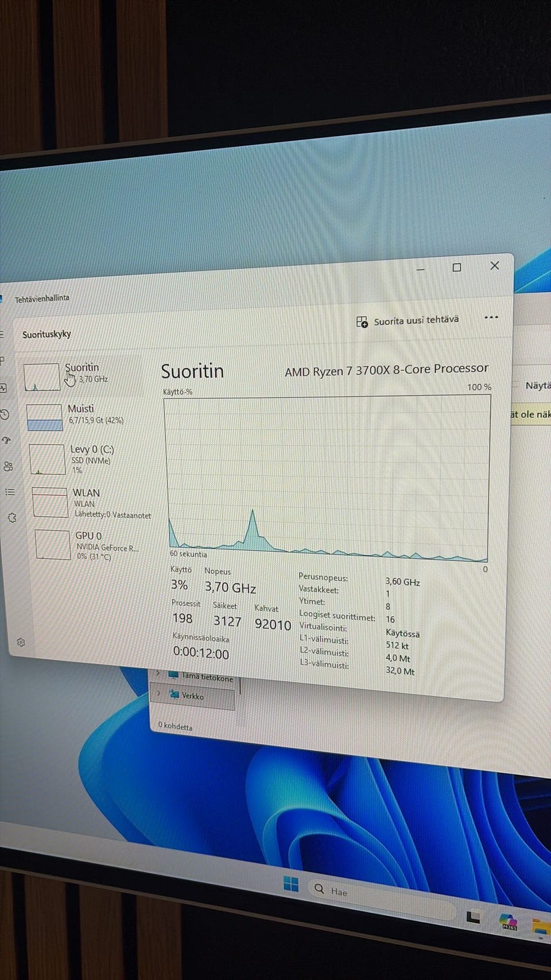
Task: Open the three-dot more options menu
Action: (491, 317)
